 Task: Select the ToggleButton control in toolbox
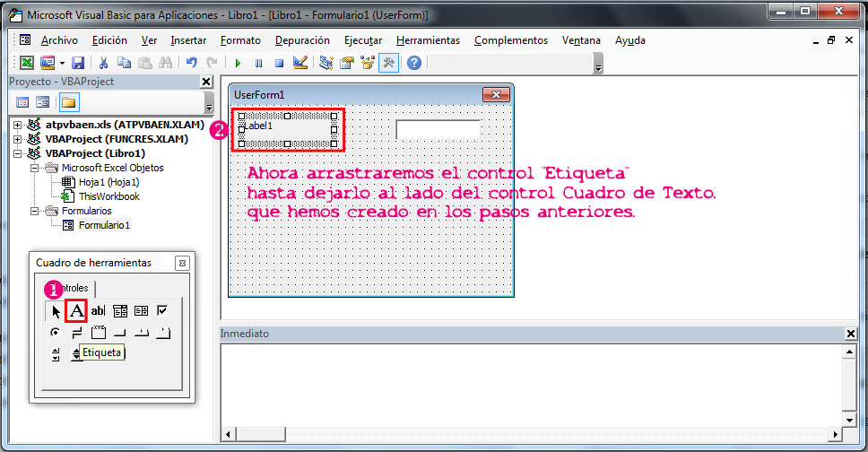point(76,333)
